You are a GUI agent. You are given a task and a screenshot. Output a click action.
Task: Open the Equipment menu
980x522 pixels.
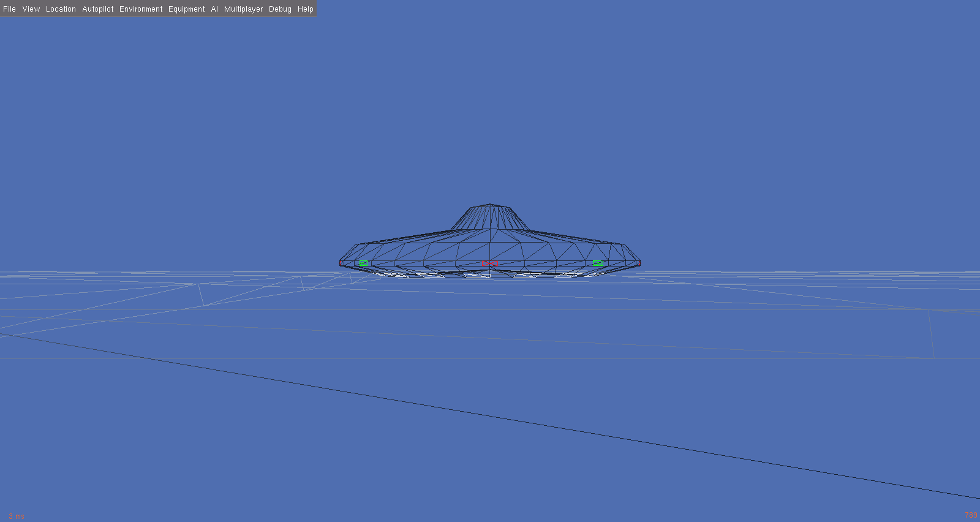pyautogui.click(x=186, y=9)
